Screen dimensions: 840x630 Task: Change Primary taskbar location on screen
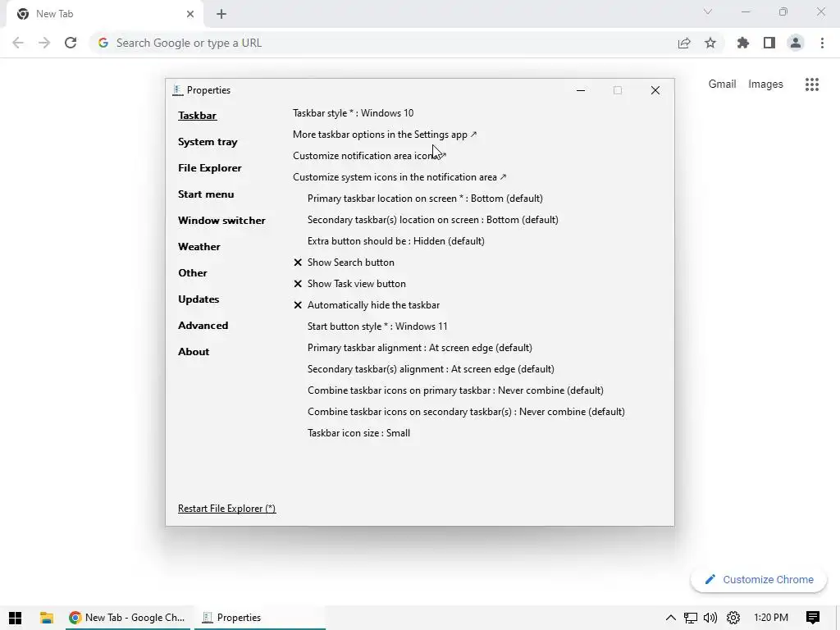425,199
